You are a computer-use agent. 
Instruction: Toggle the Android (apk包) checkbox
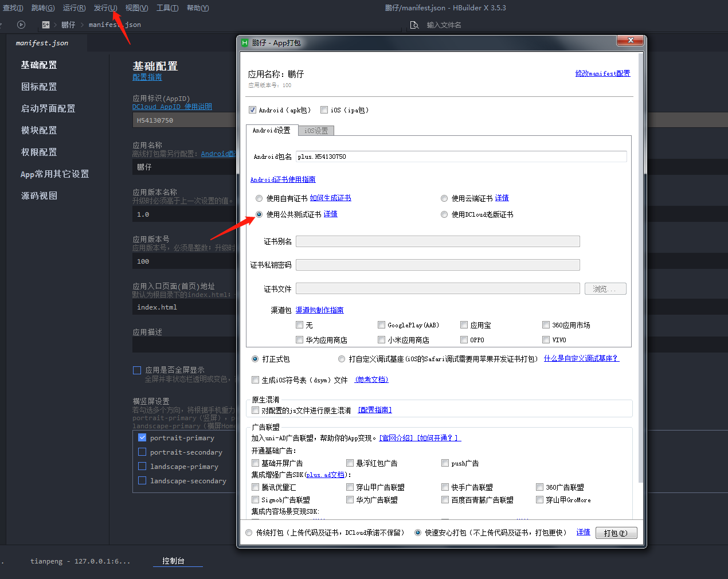click(x=252, y=109)
